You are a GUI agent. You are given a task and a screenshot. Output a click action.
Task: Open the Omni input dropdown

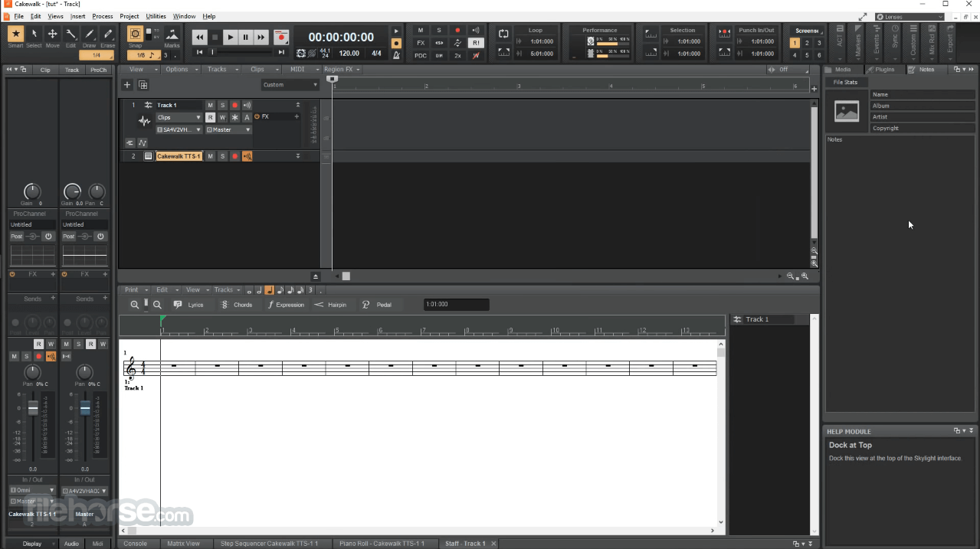[x=32, y=491]
